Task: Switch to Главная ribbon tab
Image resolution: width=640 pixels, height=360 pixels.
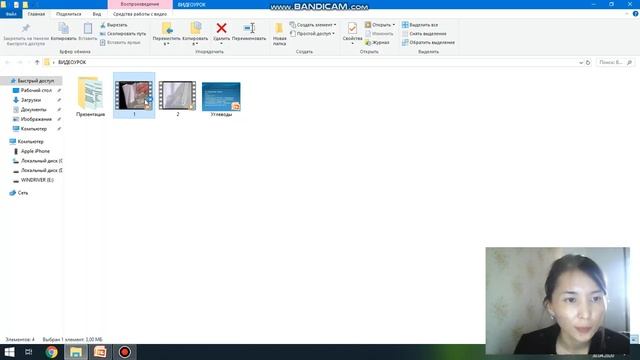Action: pos(36,14)
